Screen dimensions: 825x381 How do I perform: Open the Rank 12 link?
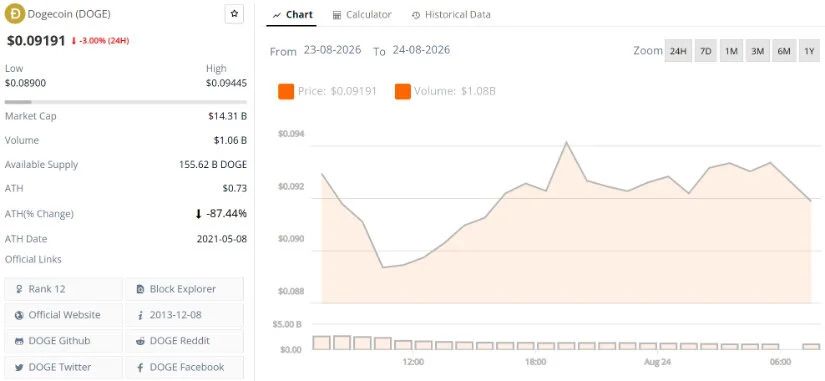[x=63, y=289]
